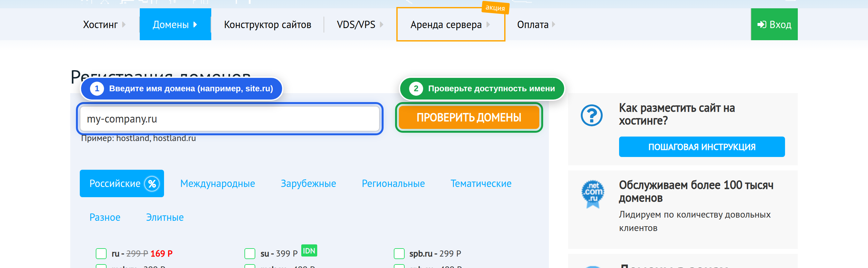Expand the Аренда сервера arrow
868x268 pixels.
point(488,25)
